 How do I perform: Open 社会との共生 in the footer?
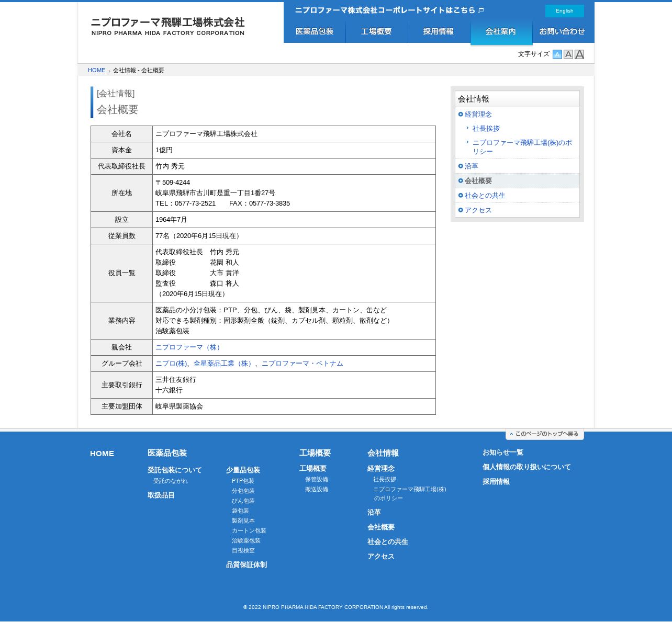pos(388,542)
